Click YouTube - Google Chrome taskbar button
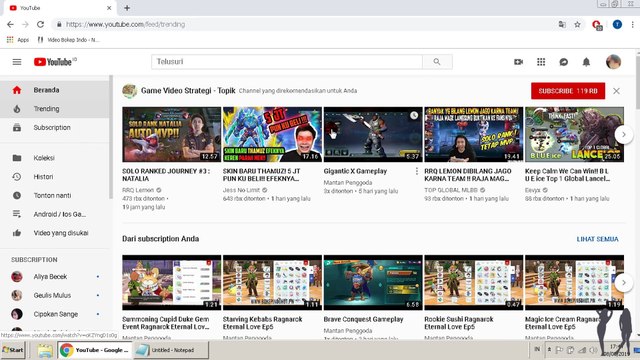Screen dimensions: 640x360 coord(94,350)
